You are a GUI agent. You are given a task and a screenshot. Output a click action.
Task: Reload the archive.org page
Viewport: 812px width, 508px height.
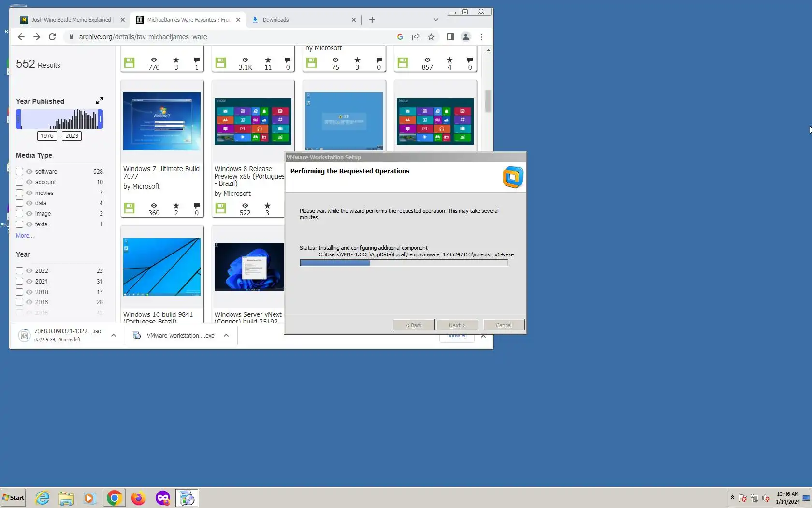pos(52,37)
